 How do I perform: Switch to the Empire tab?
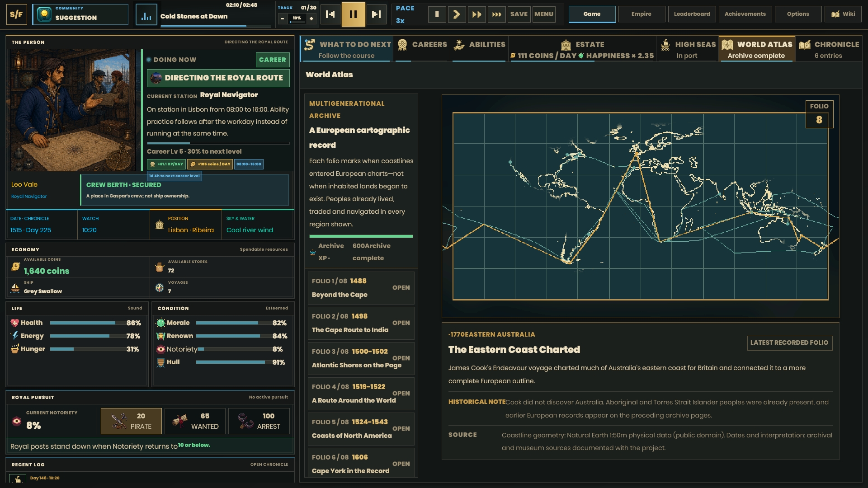click(x=642, y=14)
